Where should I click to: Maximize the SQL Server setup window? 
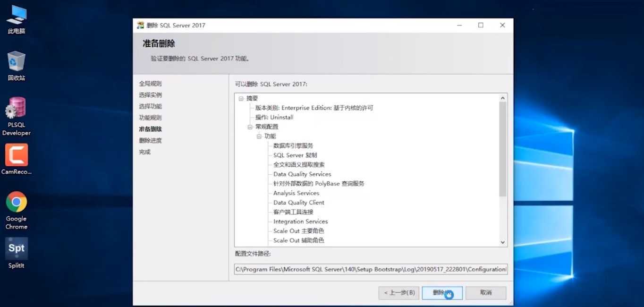coord(481,26)
